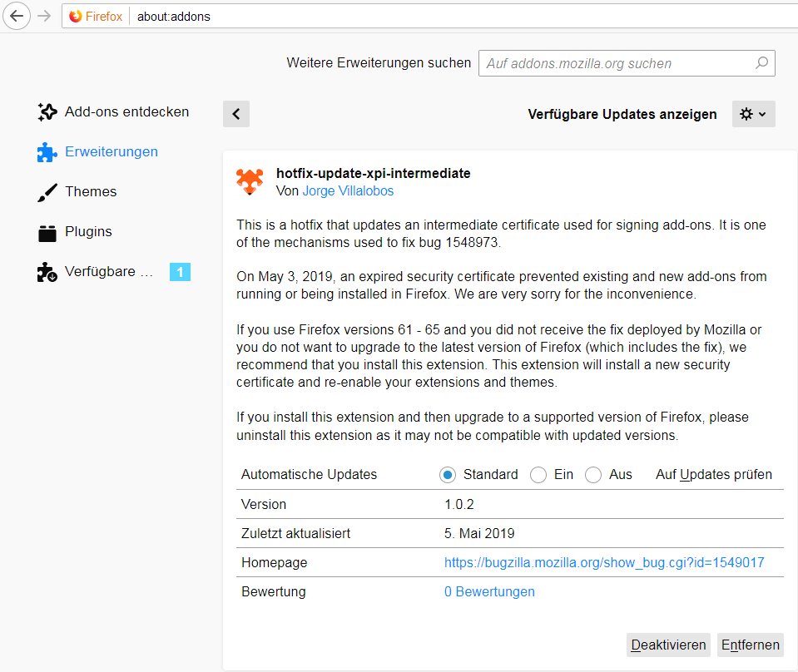The height and width of the screenshot is (672, 798).
Task: Focus the addons.mozilla.org search field
Action: [x=627, y=63]
